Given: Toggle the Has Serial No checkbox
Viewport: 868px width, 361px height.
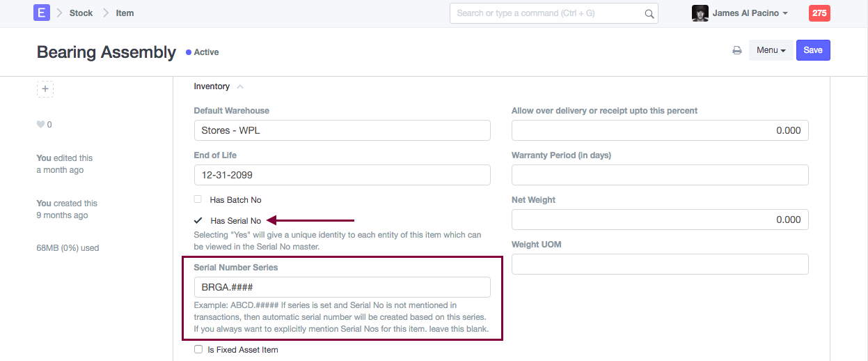Looking at the screenshot, I should pos(198,221).
